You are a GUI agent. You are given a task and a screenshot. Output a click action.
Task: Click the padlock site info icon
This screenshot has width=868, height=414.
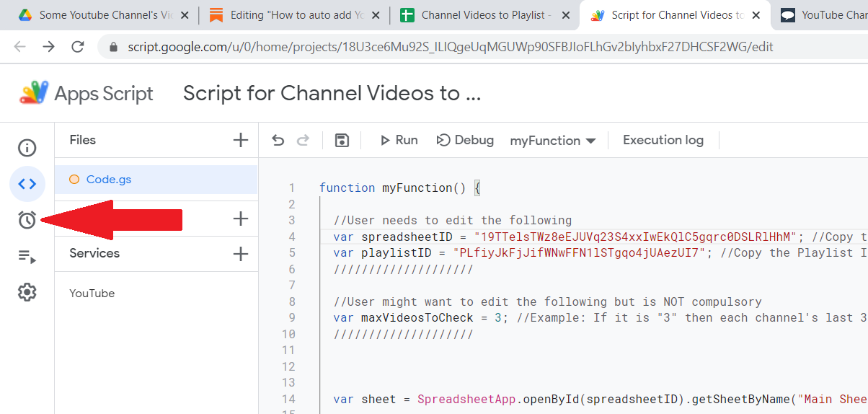113,47
